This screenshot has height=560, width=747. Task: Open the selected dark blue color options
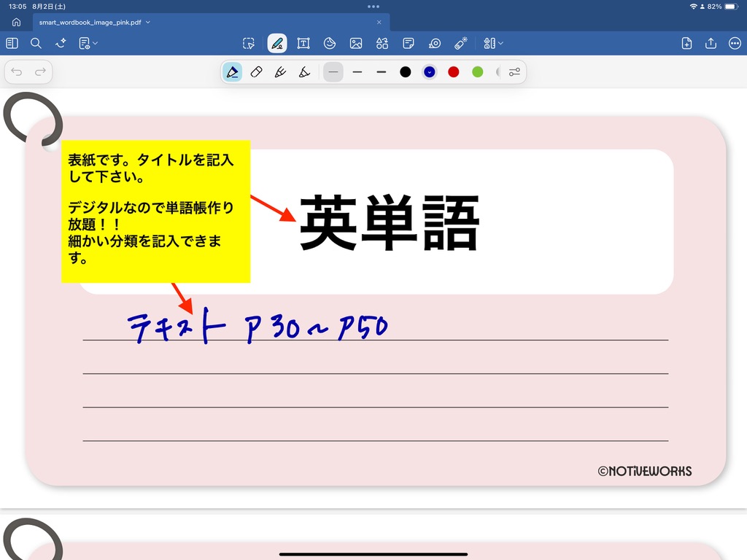point(430,72)
